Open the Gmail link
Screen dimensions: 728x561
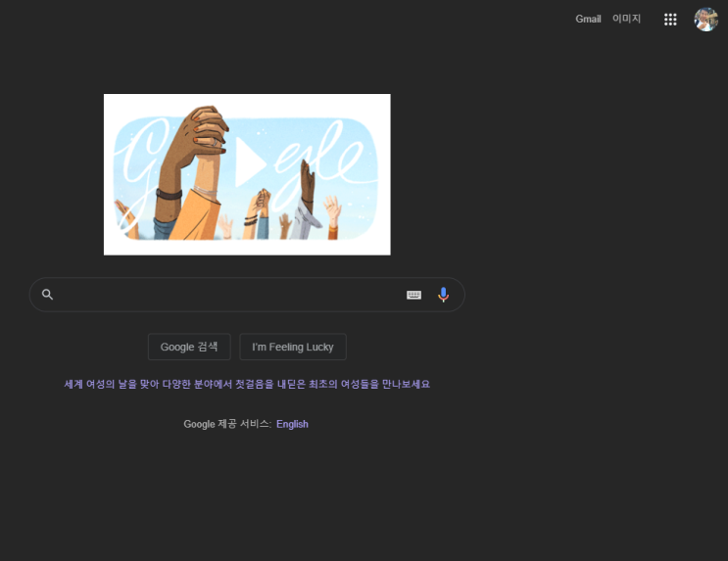click(x=588, y=19)
